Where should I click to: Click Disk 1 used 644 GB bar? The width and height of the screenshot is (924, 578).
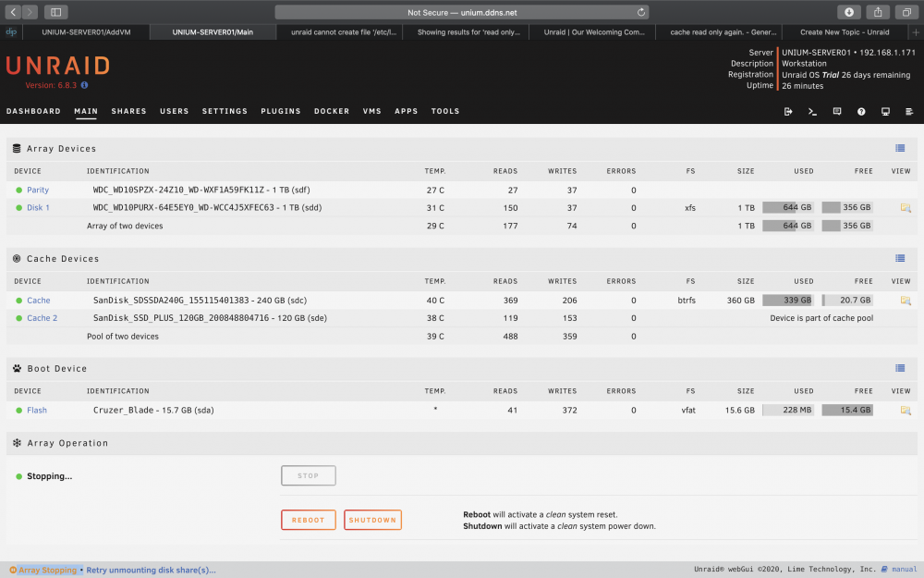click(x=788, y=207)
